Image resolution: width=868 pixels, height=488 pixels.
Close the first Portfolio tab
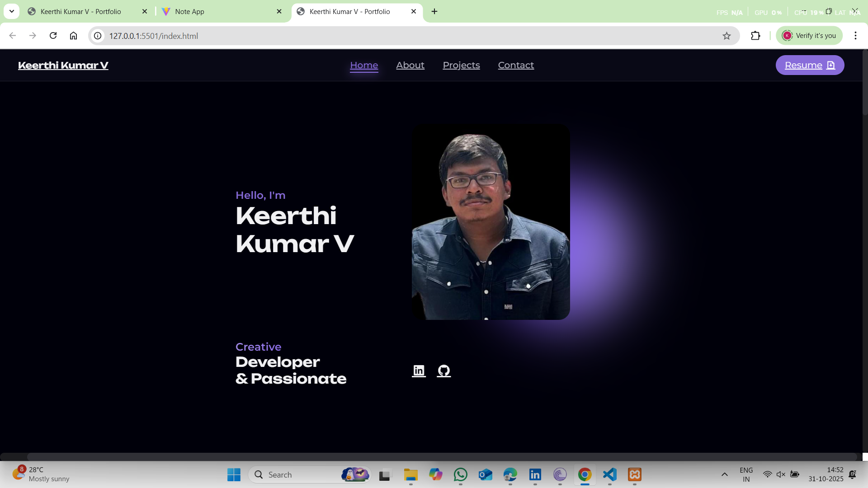[x=145, y=11]
